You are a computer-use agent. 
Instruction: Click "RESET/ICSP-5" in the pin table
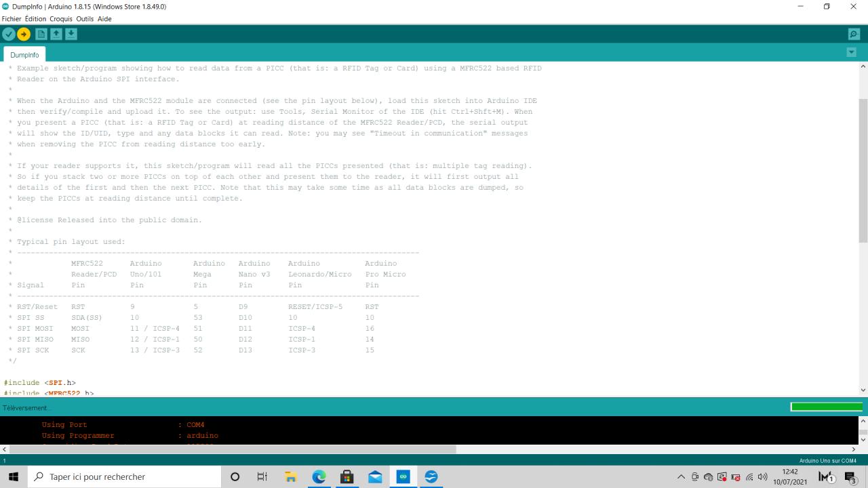[x=315, y=307]
